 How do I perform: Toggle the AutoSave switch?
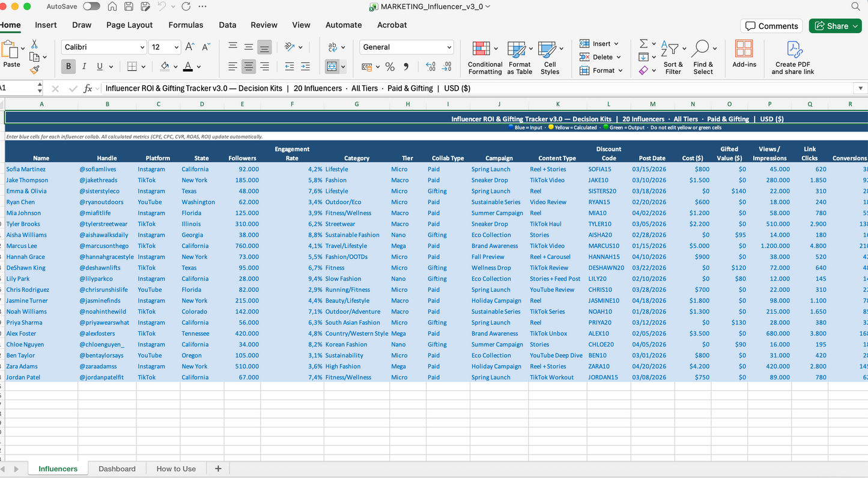91,7
